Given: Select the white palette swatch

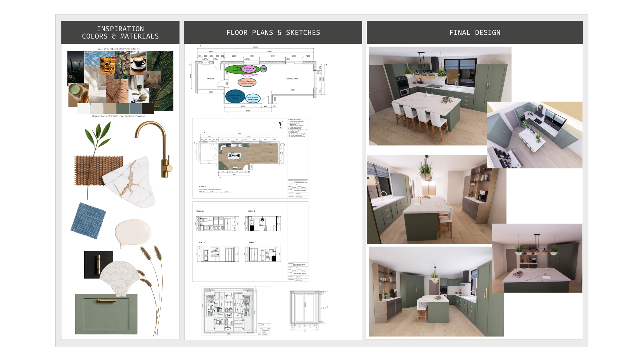Looking at the screenshot, I should (x=84, y=109).
